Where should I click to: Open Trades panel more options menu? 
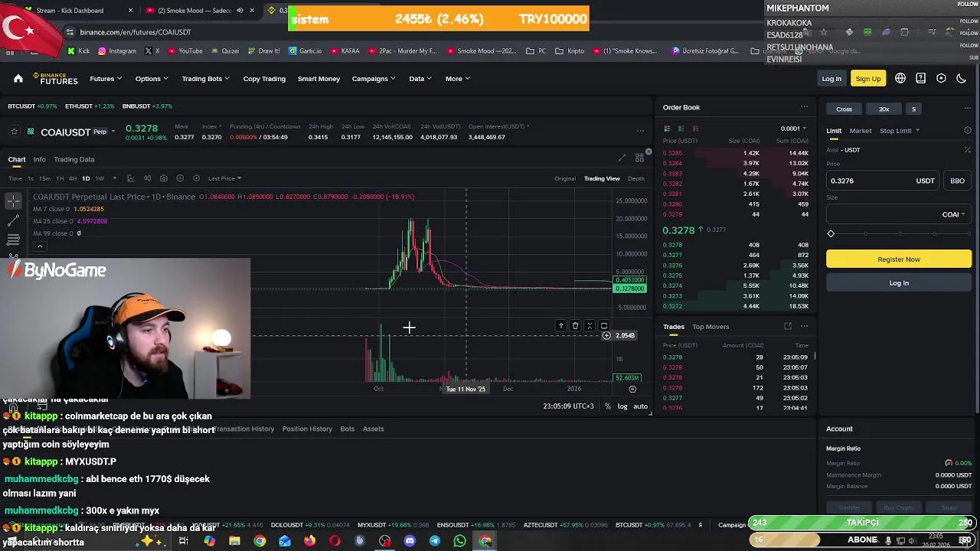point(804,327)
